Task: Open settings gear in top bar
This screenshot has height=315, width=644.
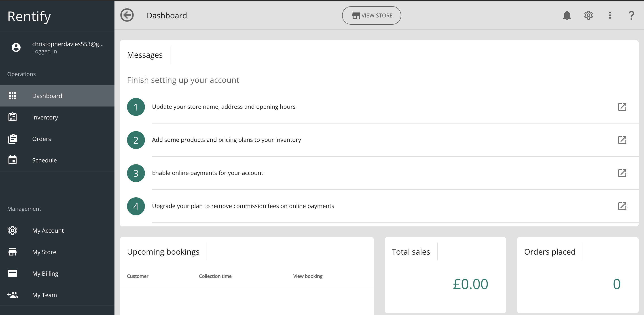Action: [588, 15]
